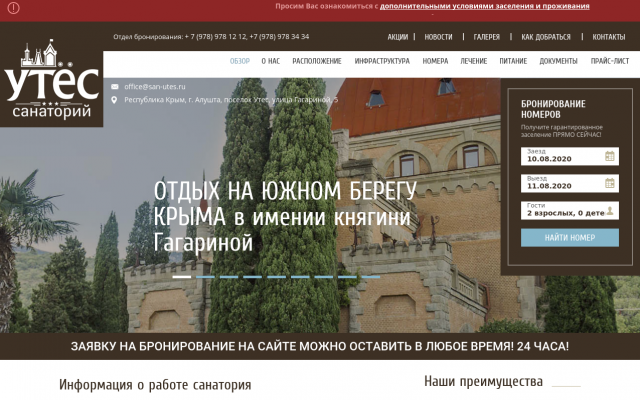The image size is (640, 400).
Task: Go to the last slide indicator
Action: coord(371,277)
